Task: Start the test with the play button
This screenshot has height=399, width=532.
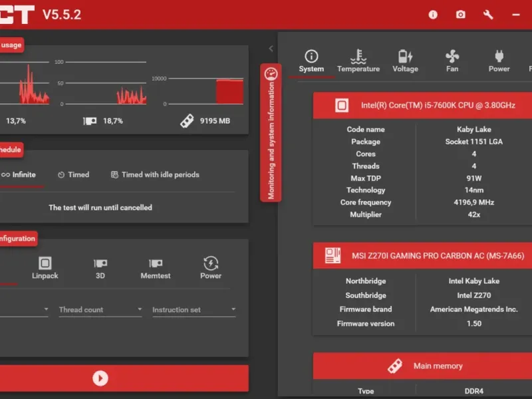Action: [100, 378]
